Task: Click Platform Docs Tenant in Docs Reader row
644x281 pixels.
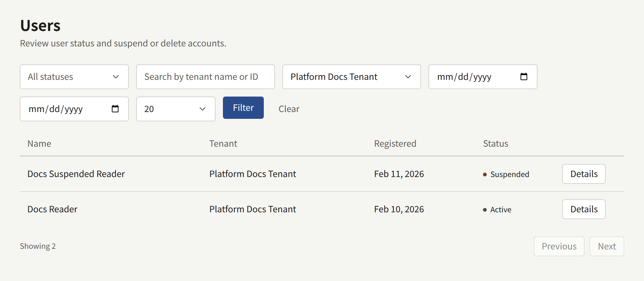Action: pyautogui.click(x=253, y=209)
